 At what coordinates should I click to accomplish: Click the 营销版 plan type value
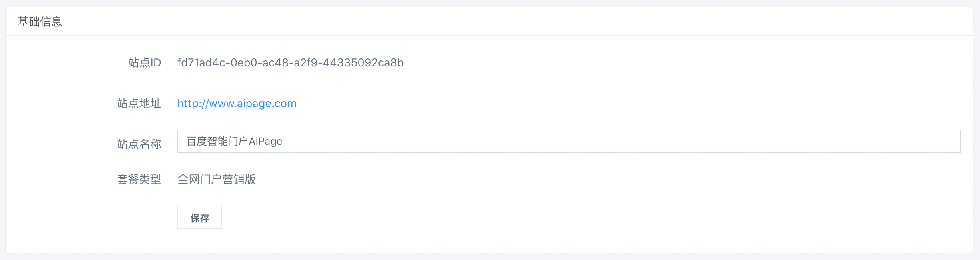pos(239,179)
